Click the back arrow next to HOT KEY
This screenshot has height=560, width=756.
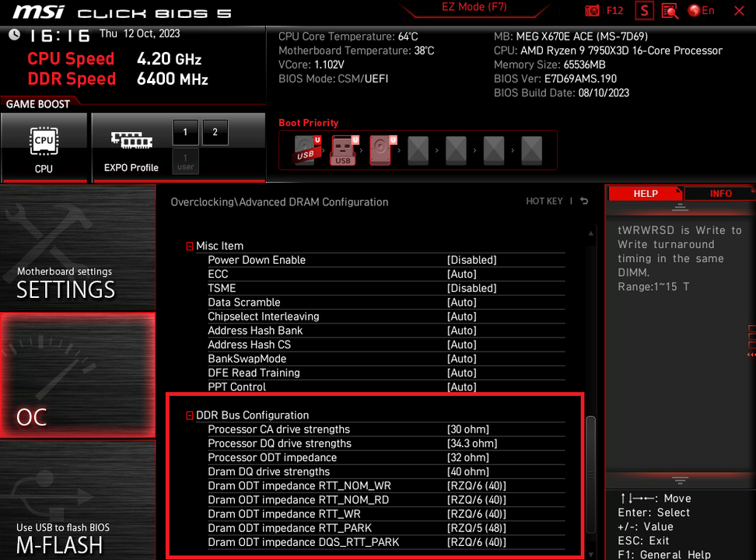point(583,201)
